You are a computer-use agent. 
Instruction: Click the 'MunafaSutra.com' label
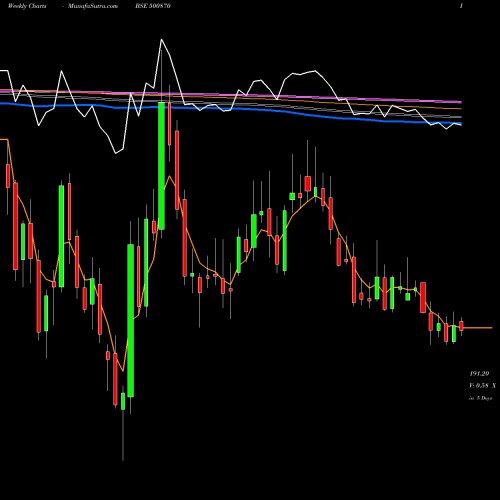point(93,6)
